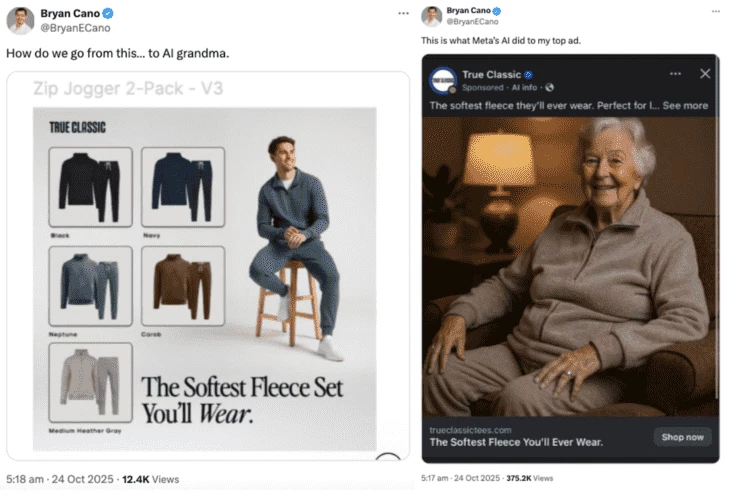Image resolution: width=730 pixels, height=496 pixels.
Task: Expand the ad caption with See more
Action: coord(685,106)
